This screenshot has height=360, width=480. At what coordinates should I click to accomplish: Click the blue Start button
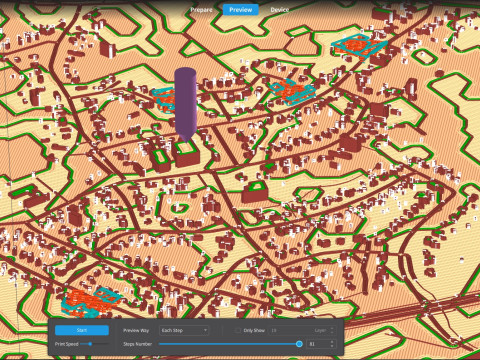(82, 330)
